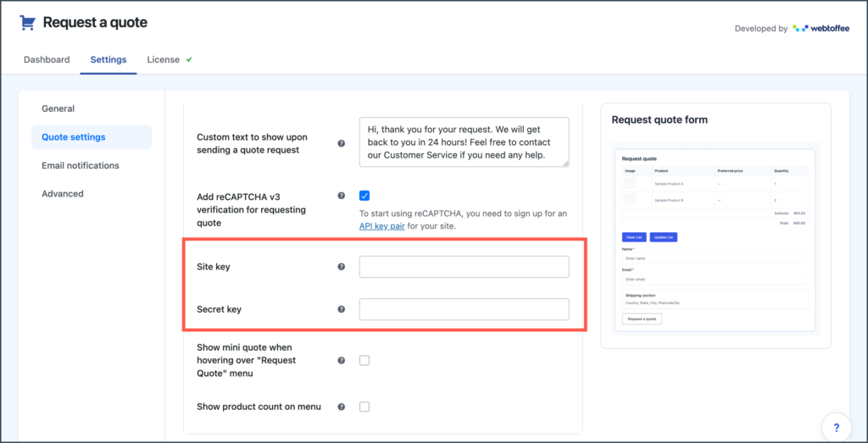Screen dimensions: 868x443
Task: Click Quantity column header in preview
Action: coord(781,171)
